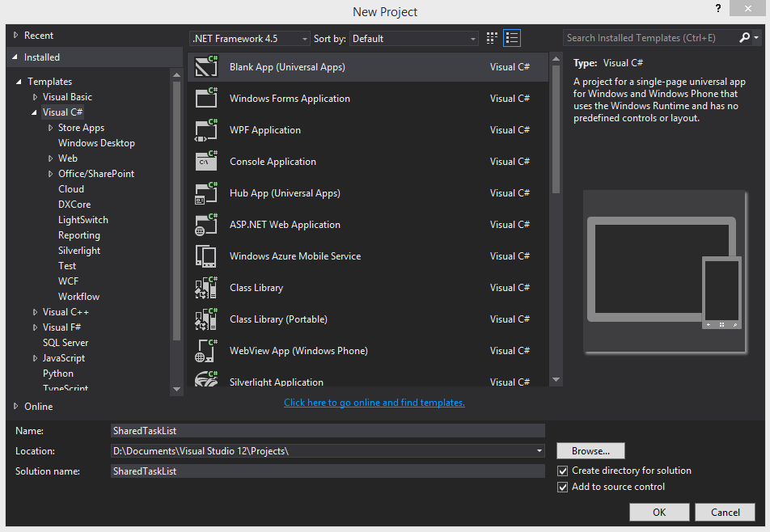Viewport: 770px width, 532px height.
Task: Click the tree panel scroll down arrow
Action: point(177,389)
